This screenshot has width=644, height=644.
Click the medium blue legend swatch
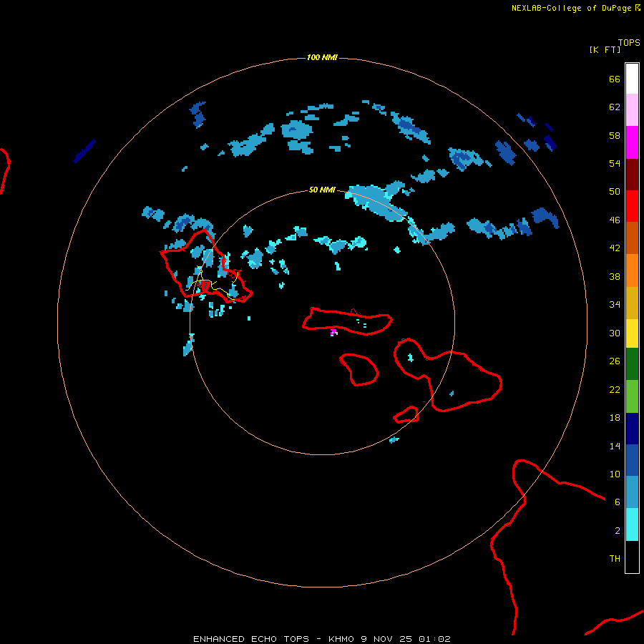click(632, 460)
